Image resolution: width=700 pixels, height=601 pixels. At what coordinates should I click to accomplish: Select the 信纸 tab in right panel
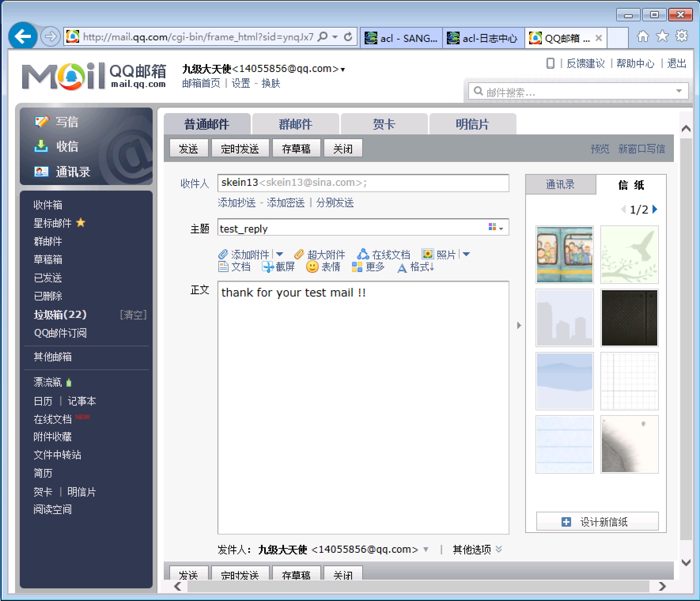631,185
